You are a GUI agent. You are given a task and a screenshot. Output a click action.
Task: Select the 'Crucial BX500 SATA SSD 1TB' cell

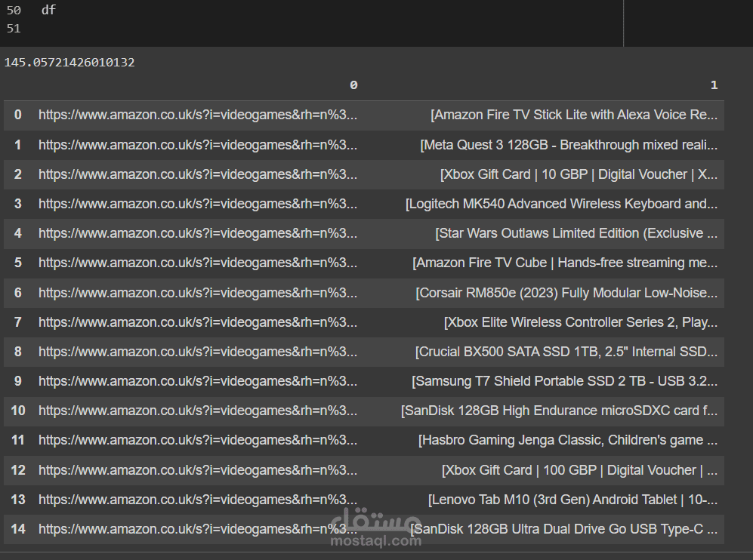click(566, 352)
